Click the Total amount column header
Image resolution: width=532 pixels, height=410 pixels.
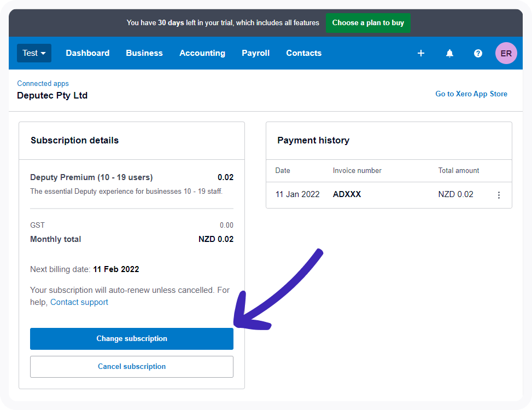[x=459, y=171]
